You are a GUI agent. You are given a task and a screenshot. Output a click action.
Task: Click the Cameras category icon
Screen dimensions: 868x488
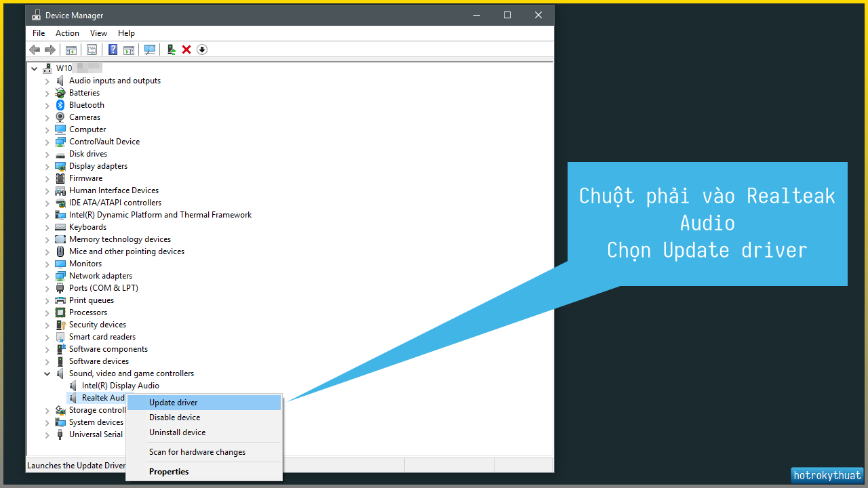pyautogui.click(x=60, y=117)
